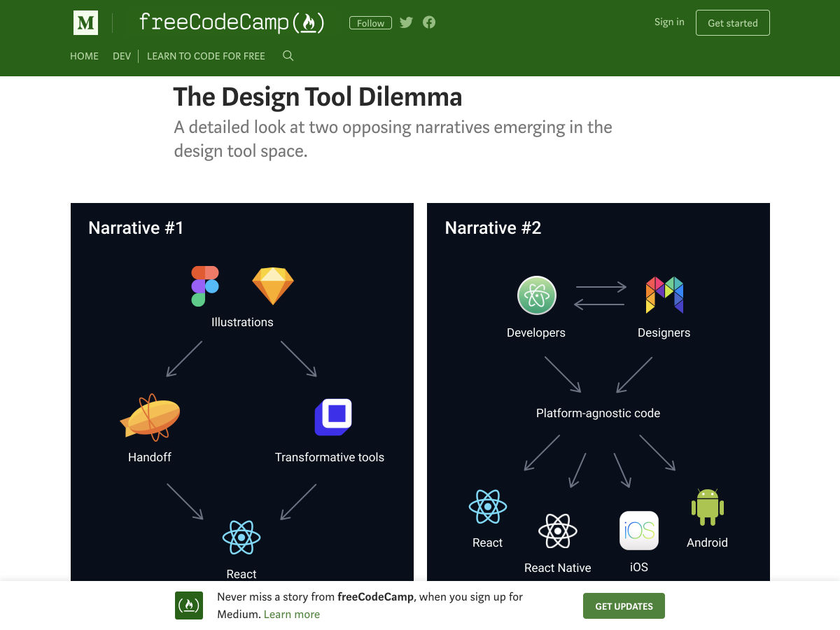Click the Transformative tools icon
The width and height of the screenshot is (840, 630).
333,417
